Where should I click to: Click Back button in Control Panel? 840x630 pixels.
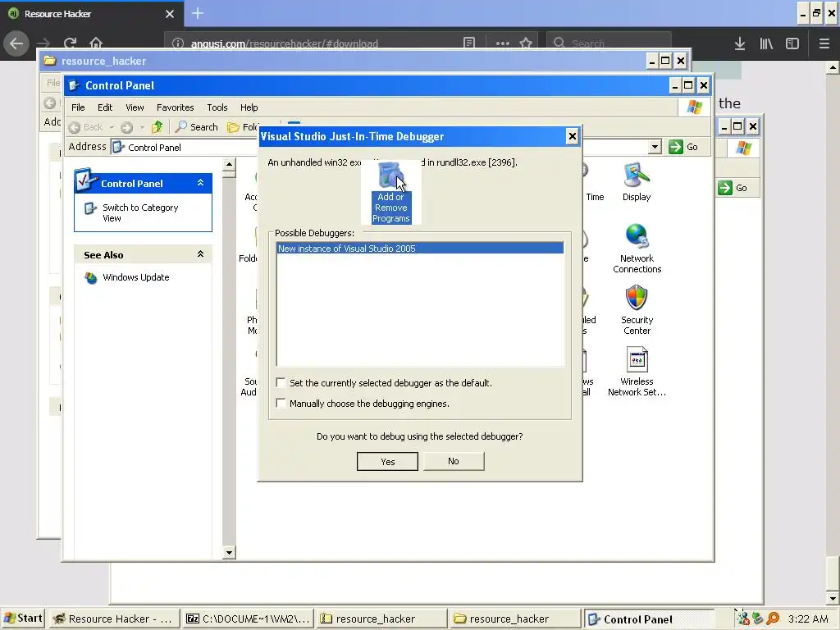pos(85,127)
